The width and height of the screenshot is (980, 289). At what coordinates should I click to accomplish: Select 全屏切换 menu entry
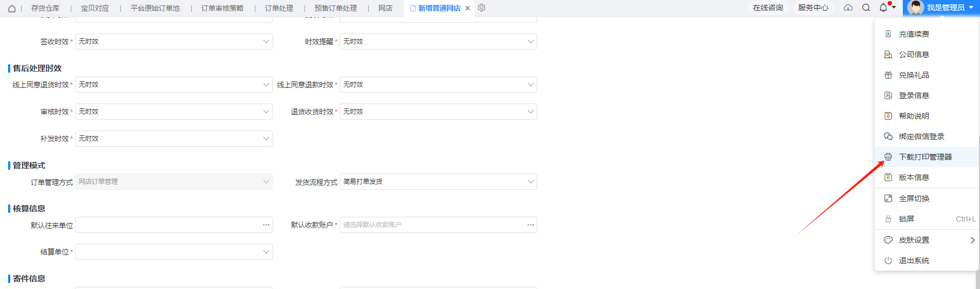pyautogui.click(x=927, y=198)
